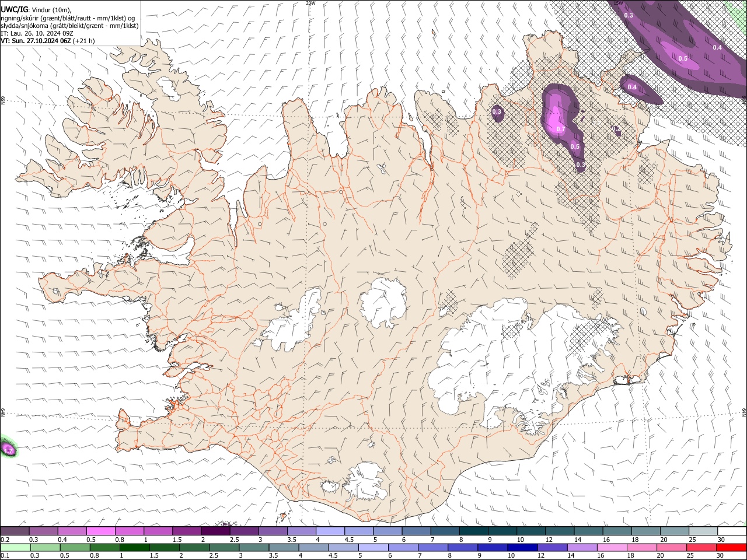This screenshot has width=747, height=560.
Task: Click the 0.5 label in the offshore purple band
Action: (x=682, y=58)
